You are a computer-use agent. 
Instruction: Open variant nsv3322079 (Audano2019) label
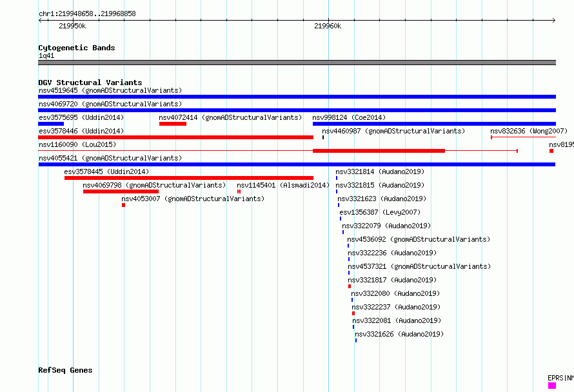(386, 226)
